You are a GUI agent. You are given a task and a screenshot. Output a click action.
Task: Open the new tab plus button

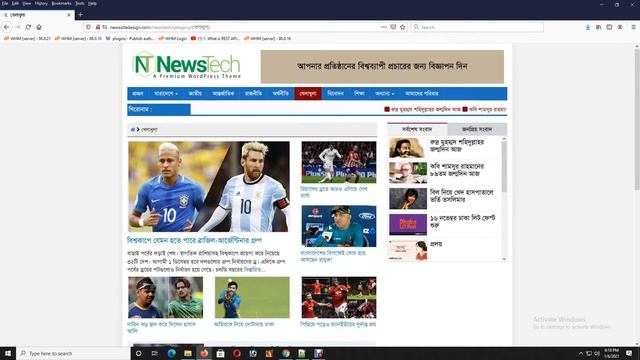pos(80,15)
